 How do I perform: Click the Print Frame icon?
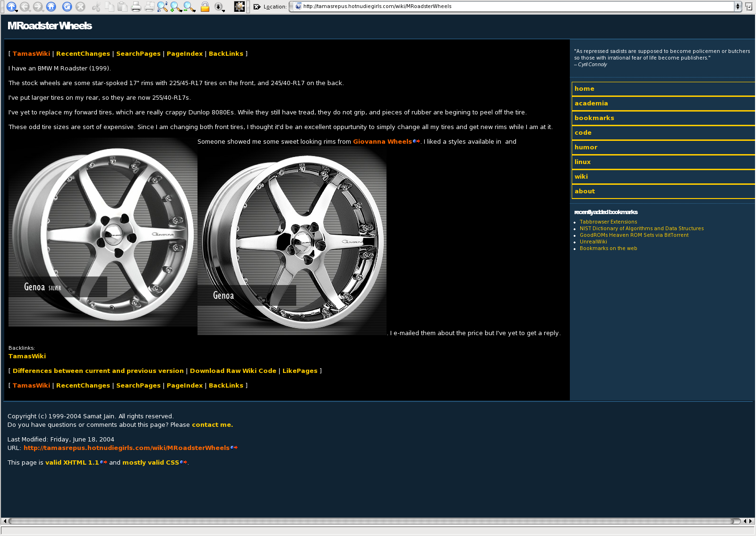pyautogui.click(x=149, y=7)
